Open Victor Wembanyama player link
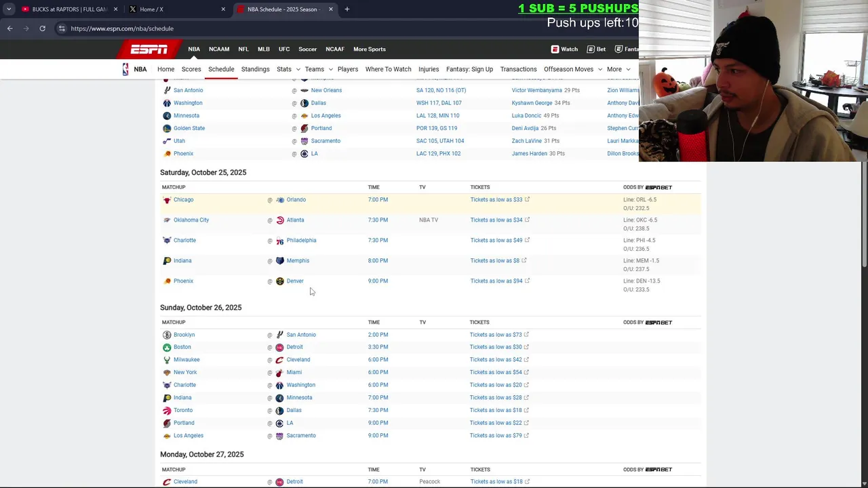The height and width of the screenshot is (488, 868). [x=537, y=90]
